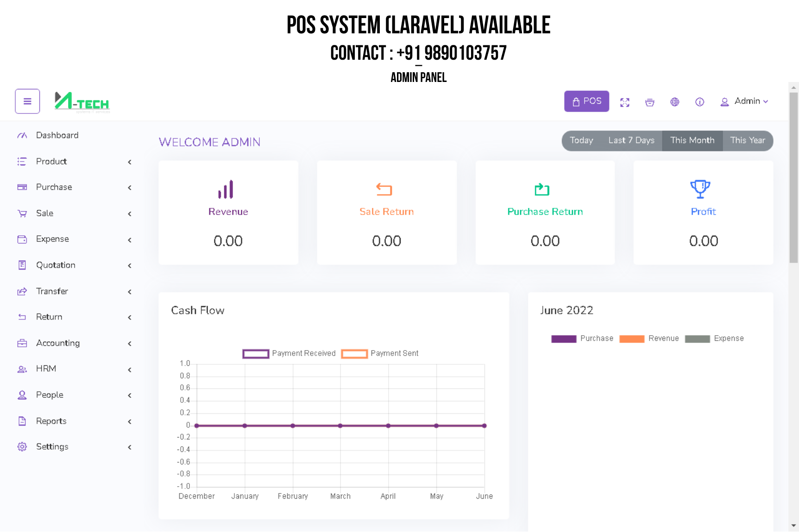Click the cash register icon in header

click(650, 102)
